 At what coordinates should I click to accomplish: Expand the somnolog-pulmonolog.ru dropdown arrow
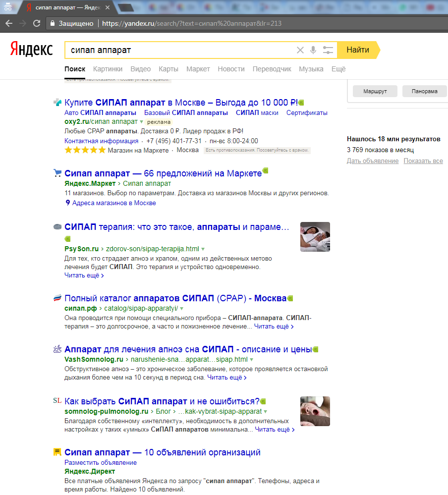tap(265, 412)
